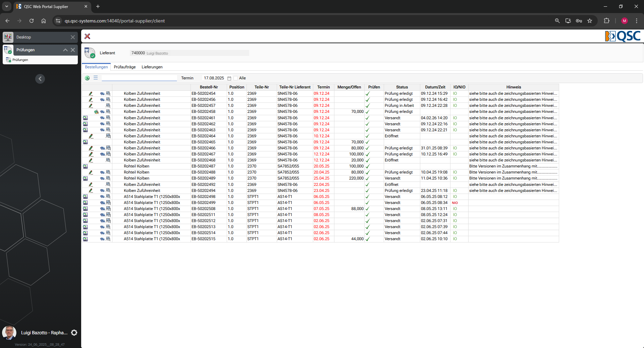This screenshot has width=644, height=348.
Task: Open the blue list menu icon in toolbar
Action: (96, 78)
